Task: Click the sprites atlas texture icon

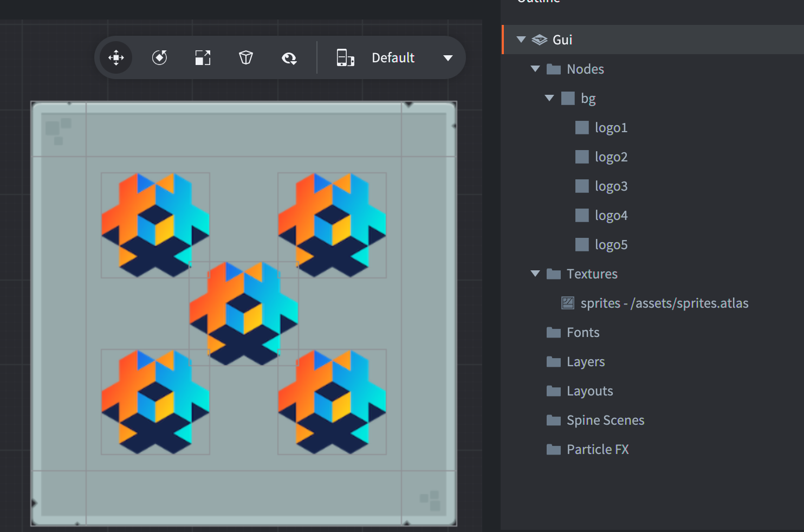Action: tap(568, 303)
